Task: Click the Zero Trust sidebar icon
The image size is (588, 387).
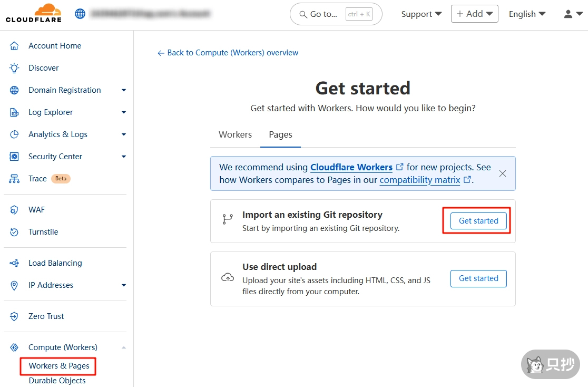Action: click(14, 316)
